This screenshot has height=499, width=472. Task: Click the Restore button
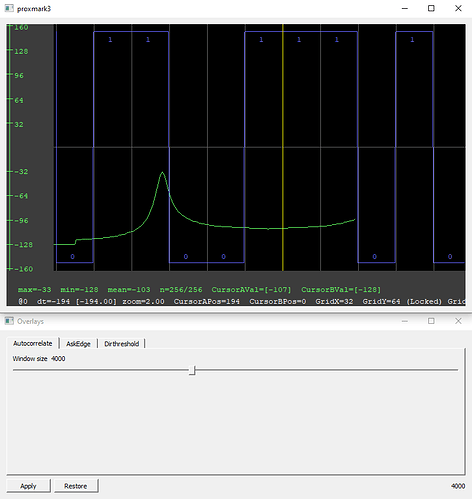coord(76,486)
